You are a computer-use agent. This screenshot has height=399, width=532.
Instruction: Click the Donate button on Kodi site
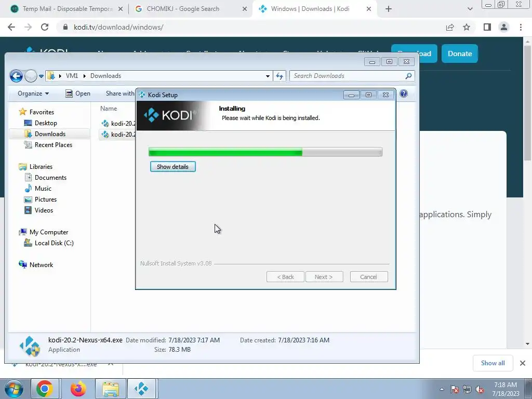pos(460,54)
